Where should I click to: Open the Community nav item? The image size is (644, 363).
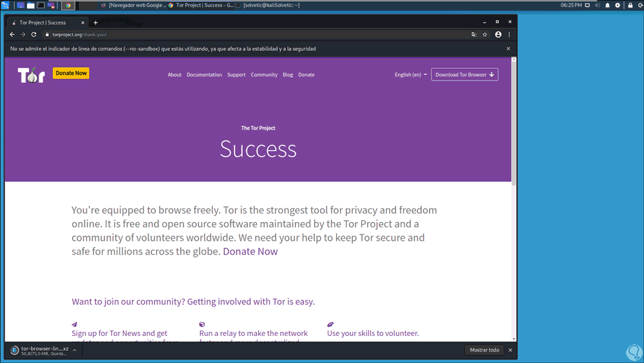264,75
